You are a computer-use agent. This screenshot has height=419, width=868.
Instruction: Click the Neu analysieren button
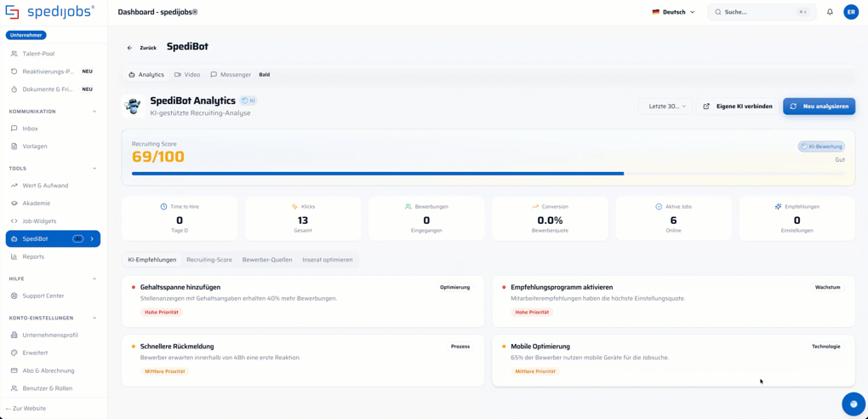coord(819,106)
